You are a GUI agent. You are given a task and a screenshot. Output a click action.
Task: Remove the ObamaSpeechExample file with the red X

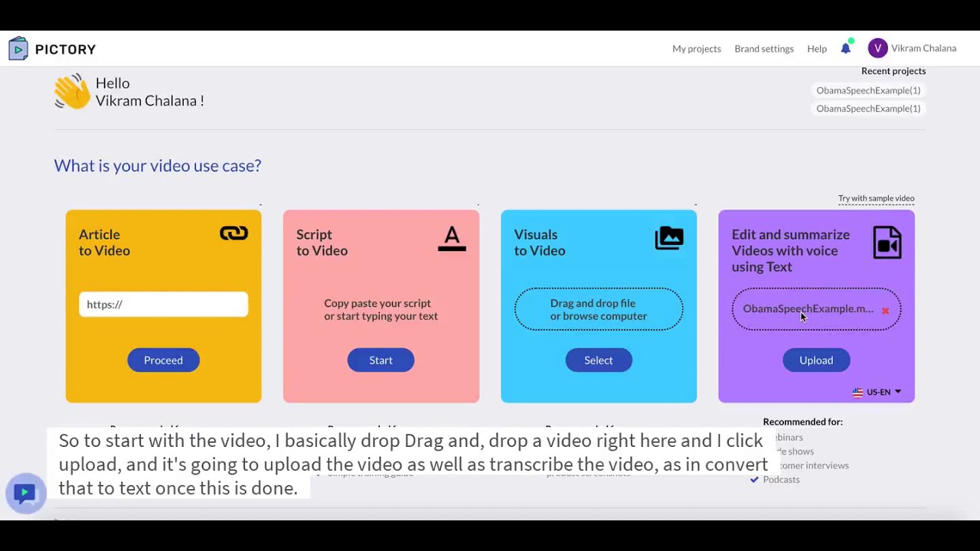click(885, 311)
